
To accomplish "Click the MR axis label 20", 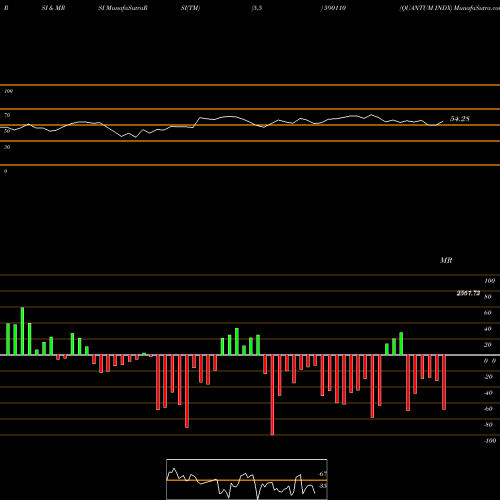I will point(488,345).
